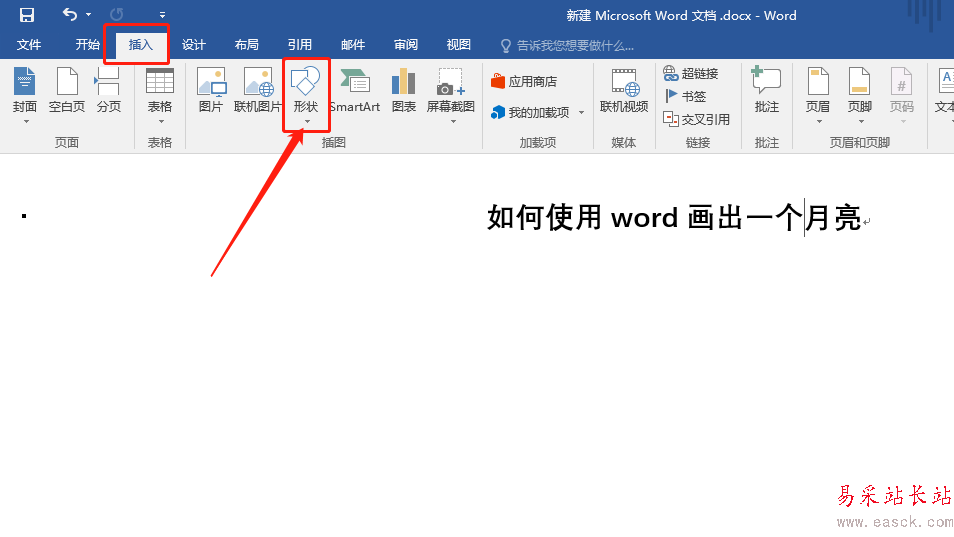
Task: Expand the 页脚 dropdown arrow
Action: pyautogui.click(x=861, y=122)
